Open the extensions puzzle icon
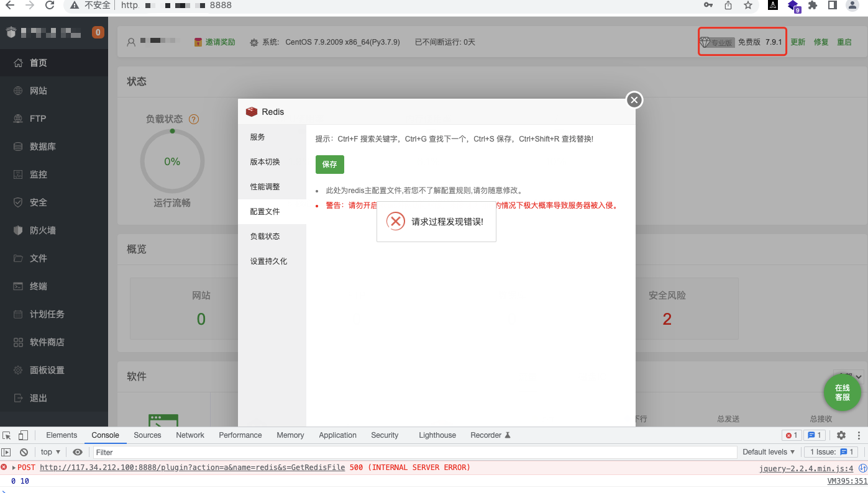This screenshot has height=493, width=868. 813,5
